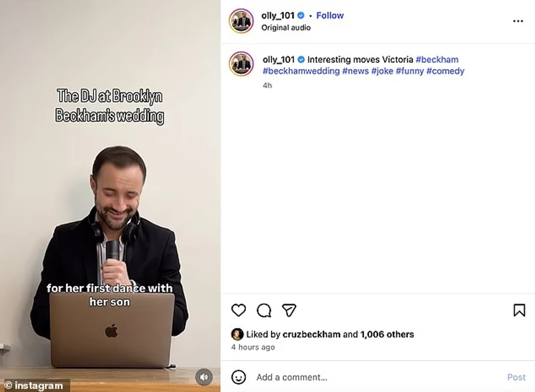The width and height of the screenshot is (535, 392).
Task: Open the #comedy hashtag
Action: tap(445, 71)
